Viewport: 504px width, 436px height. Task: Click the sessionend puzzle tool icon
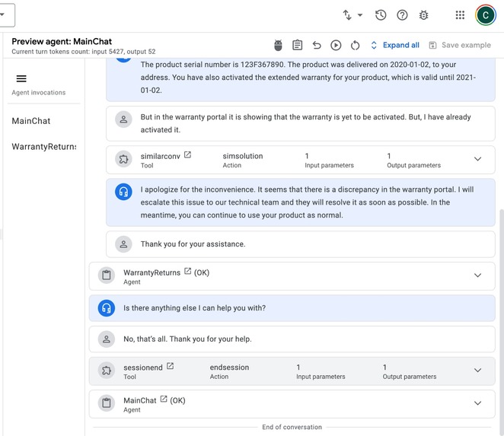click(x=107, y=371)
